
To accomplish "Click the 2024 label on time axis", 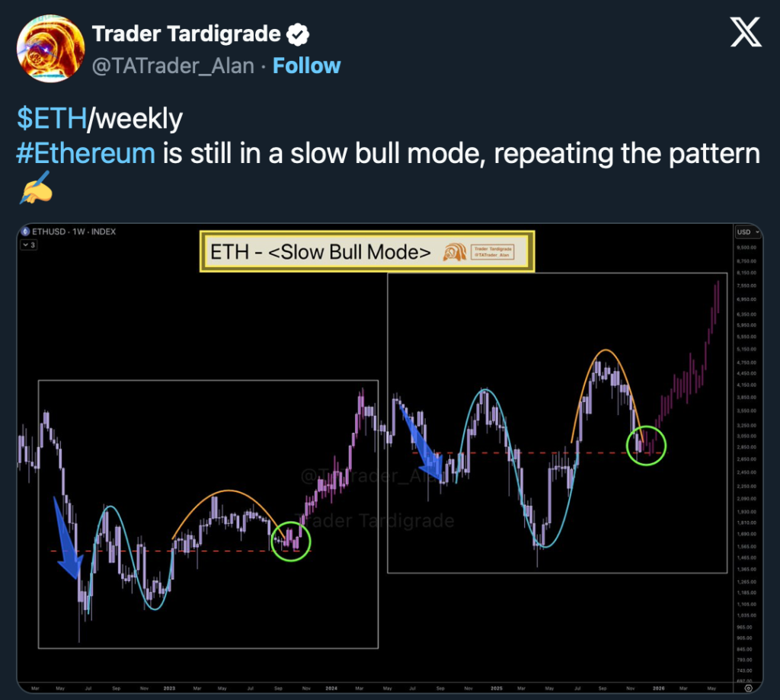I will click(331, 689).
